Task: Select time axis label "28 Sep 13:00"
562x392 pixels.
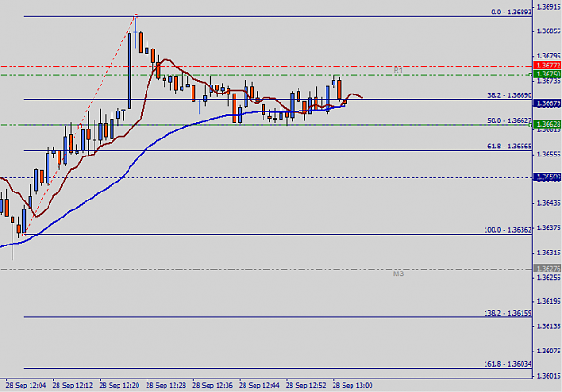Action: 352,386
